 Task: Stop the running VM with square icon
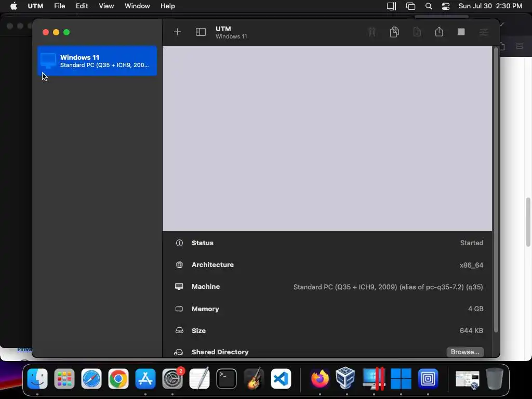click(461, 32)
